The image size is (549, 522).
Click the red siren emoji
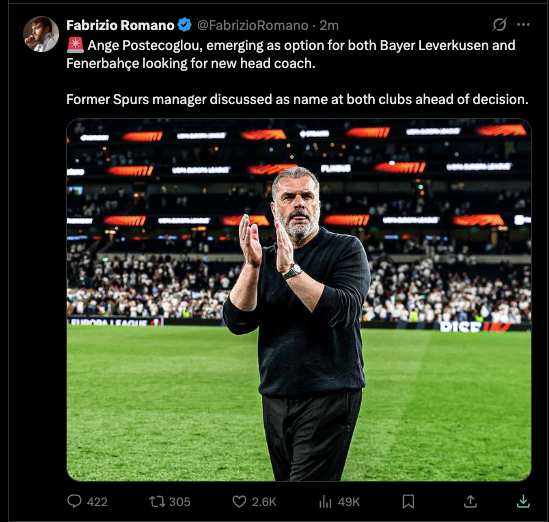coord(75,45)
